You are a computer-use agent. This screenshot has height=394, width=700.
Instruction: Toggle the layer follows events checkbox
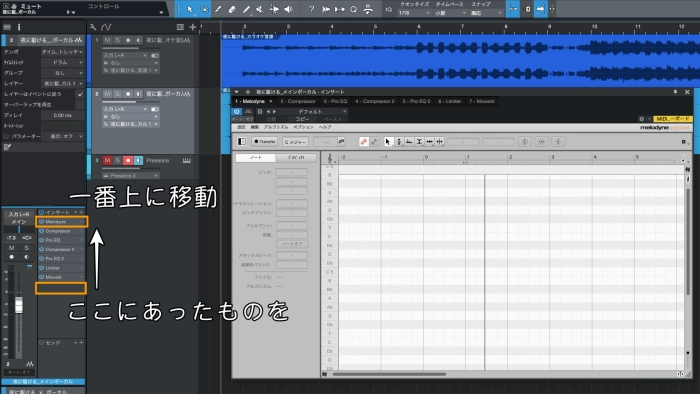(80, 94)
